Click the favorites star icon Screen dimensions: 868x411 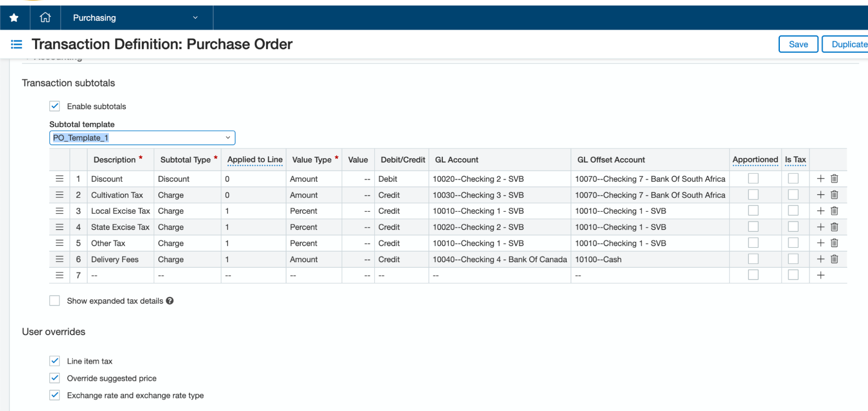click(x=14, y=18)
